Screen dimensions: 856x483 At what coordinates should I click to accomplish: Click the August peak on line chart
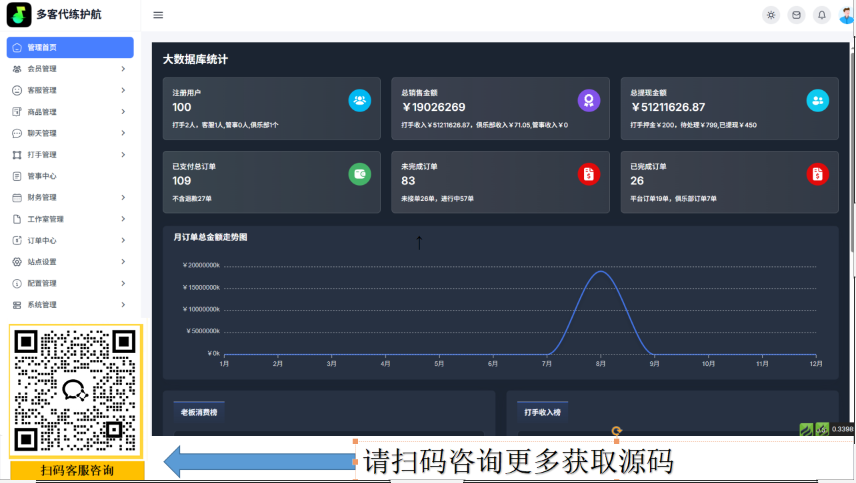pos(601,271)
